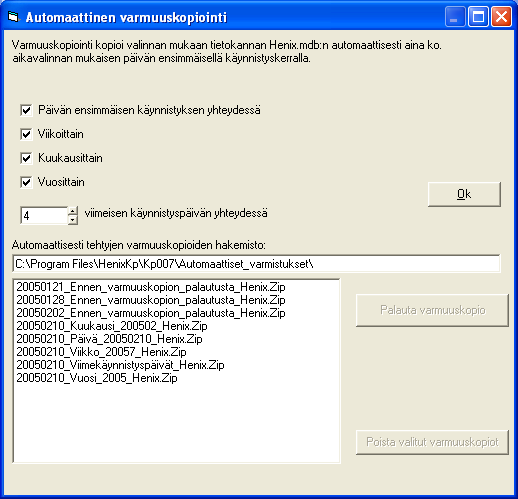518x499 pixels.
Task: Disable the Kuukausittain checkbox
Action: (26, 158)
